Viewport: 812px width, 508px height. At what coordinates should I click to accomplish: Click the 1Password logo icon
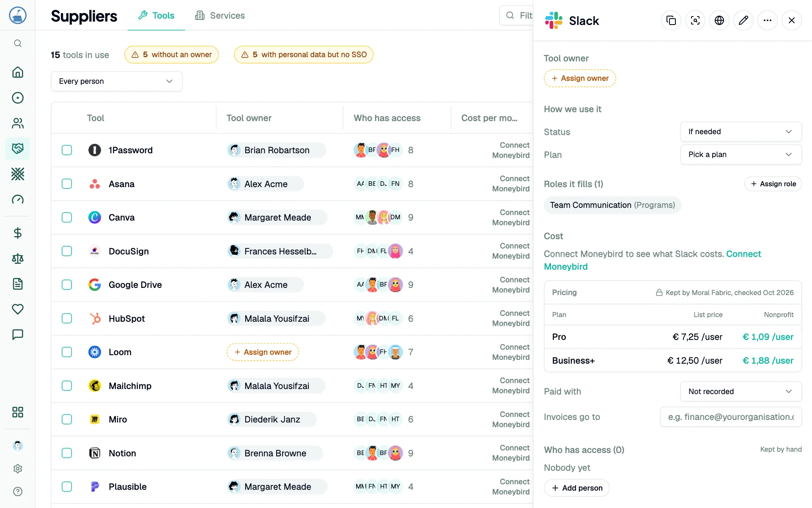(95, 150)
